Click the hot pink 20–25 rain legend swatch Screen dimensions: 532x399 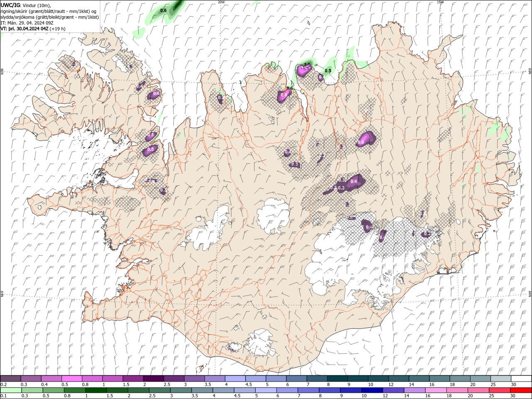click(x=478, y=390)
